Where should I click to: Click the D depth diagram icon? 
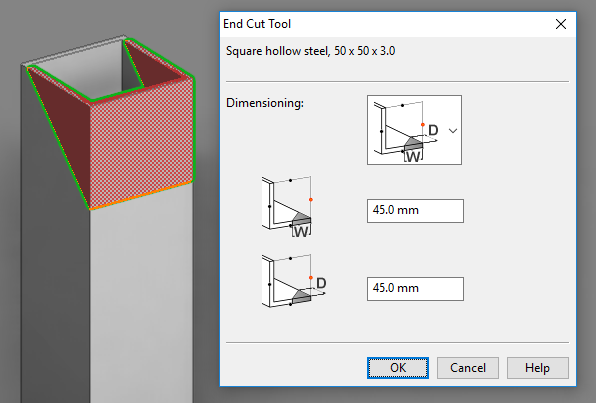tap(294, 281)
